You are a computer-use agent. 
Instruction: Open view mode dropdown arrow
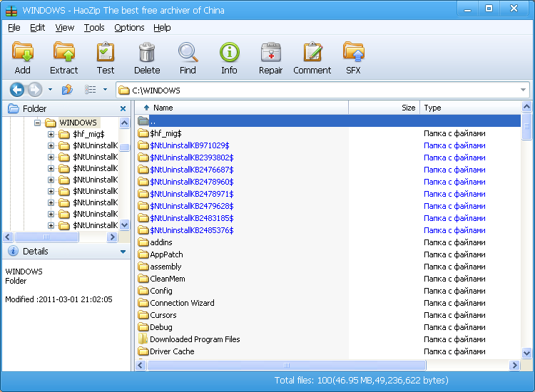tap(105, 90)
